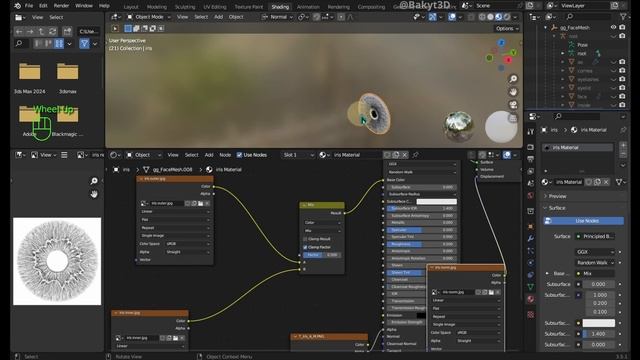The width and height of the screenshot is (640, 360).
Task: Unlink iris Material in node editor header
Action: coord(404,155)
